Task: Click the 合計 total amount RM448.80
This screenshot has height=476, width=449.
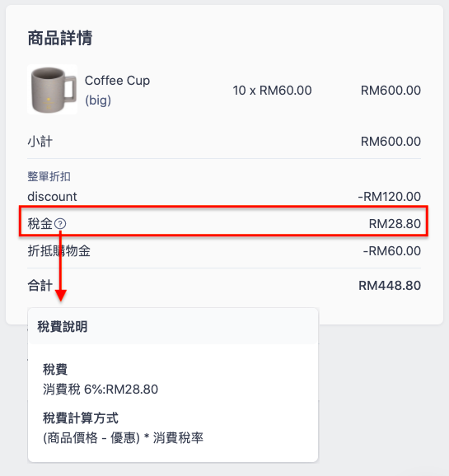Action: [390, 286]
